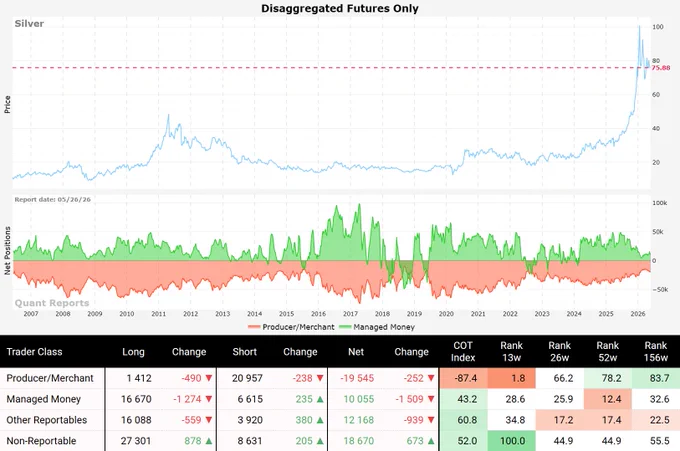Screen dimensions: 680x451
Task: Click the red down arrow beside -939
Action: point(431,420)
